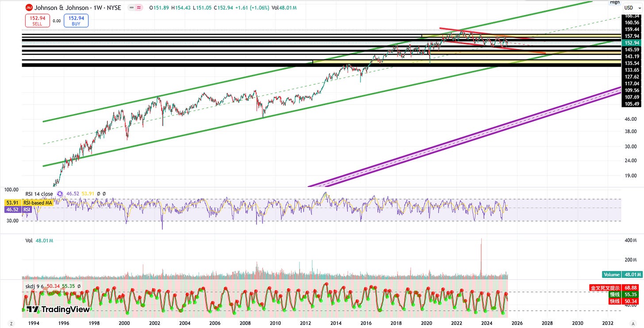644x328 pixels.
Task: Toggle the gray dash indicator pill icon
Action: 131,8
